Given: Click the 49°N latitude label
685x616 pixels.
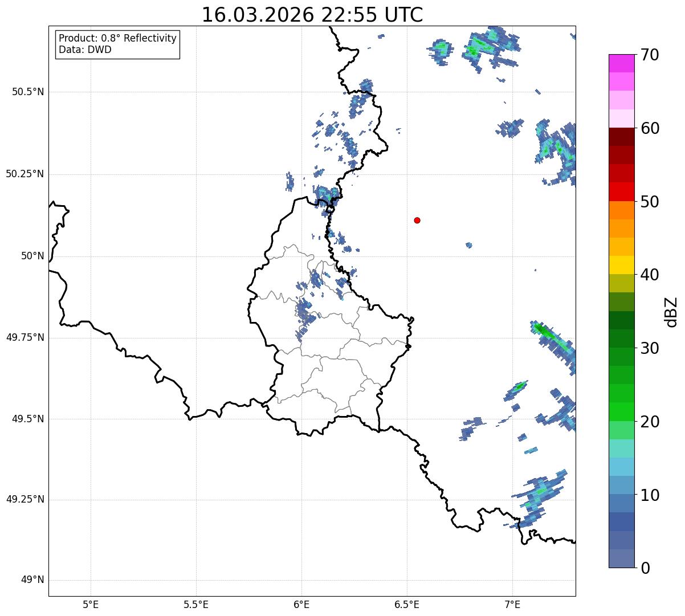Looking at the screenshot, I should click(x=32, y=580).
